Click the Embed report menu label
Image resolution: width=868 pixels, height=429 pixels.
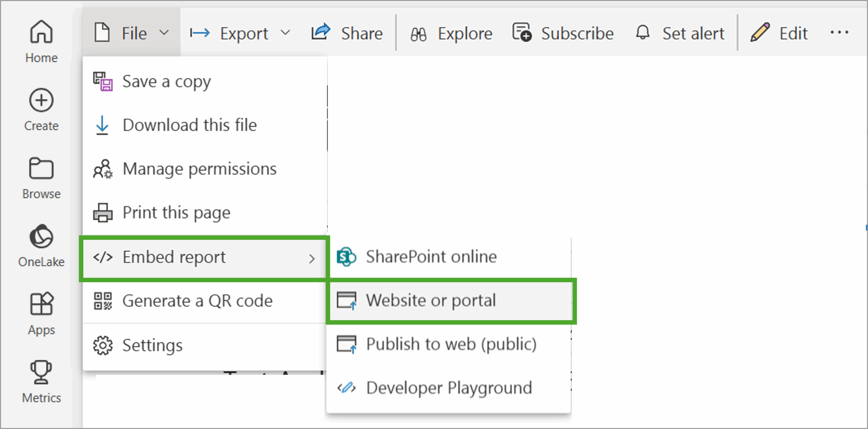[x=174, y=257]
